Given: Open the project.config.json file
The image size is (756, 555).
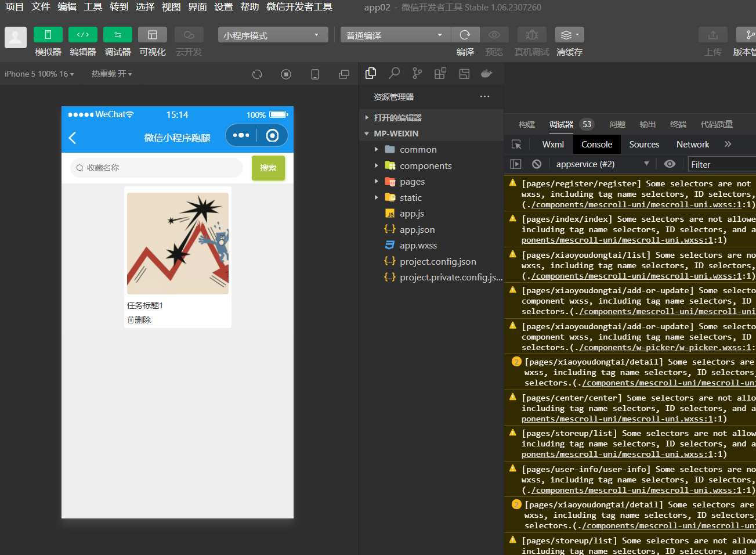Looking at the screenshot, I should tap(431, 261).
